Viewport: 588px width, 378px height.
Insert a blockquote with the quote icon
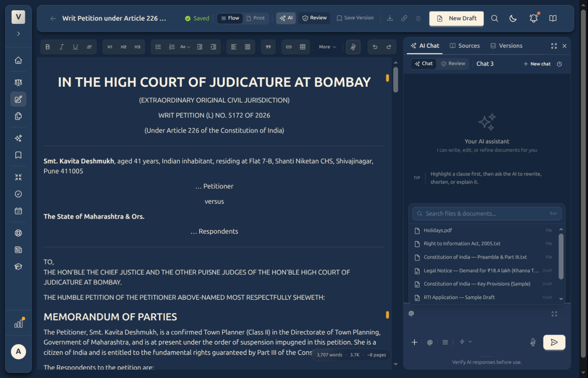pos(268,47)
